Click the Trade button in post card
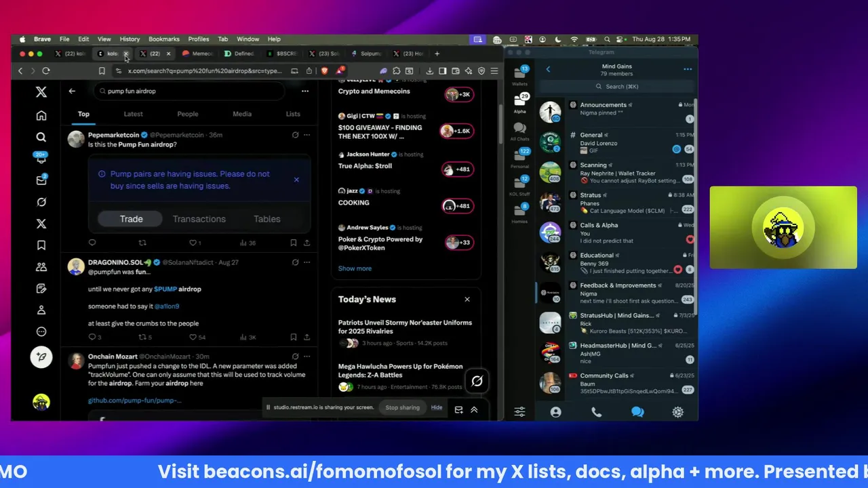The image size is (868, 488). pyautogui.click(x=131, y=219)
